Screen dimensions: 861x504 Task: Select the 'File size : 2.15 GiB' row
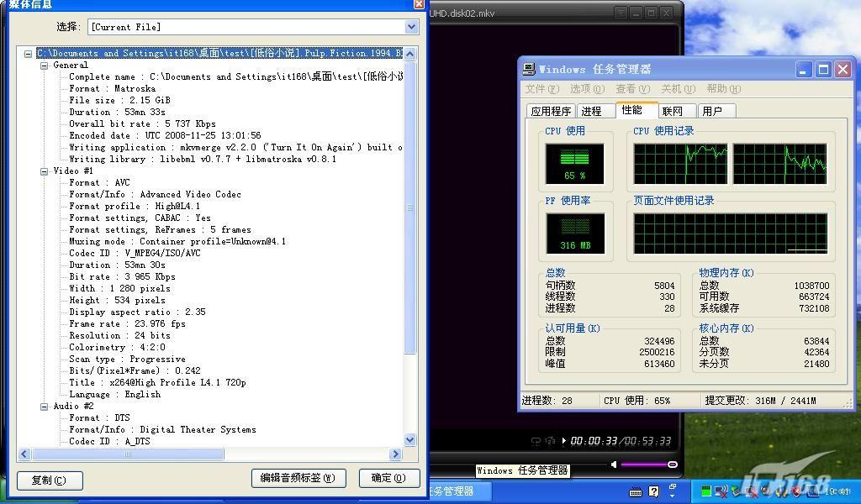(x=119, y=100)
